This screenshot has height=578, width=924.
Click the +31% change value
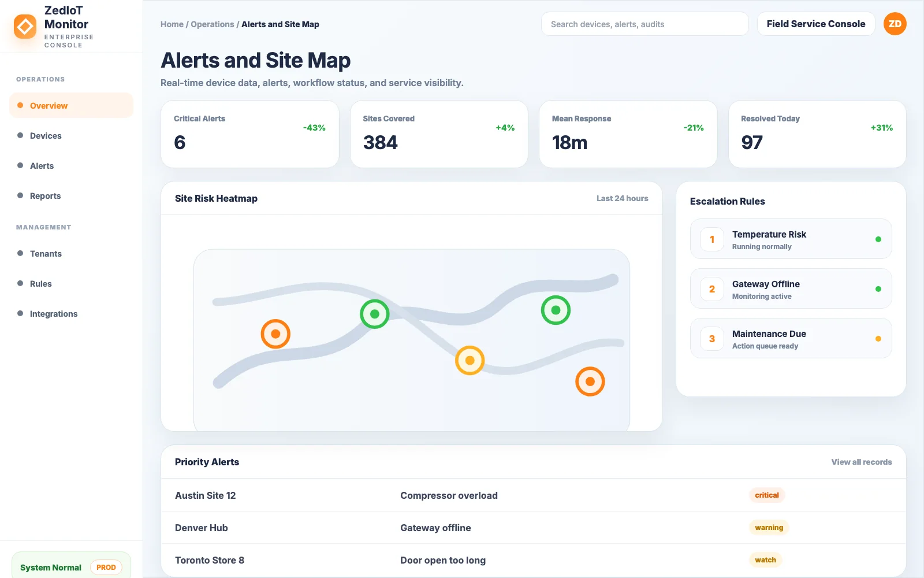click(x=882, y=128)
